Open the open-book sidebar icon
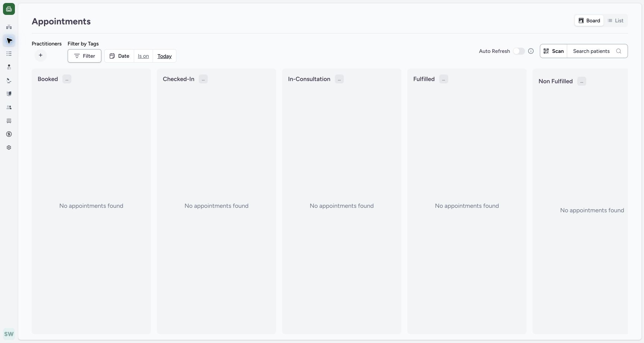The image size is (644, 343). click(9, 94)
